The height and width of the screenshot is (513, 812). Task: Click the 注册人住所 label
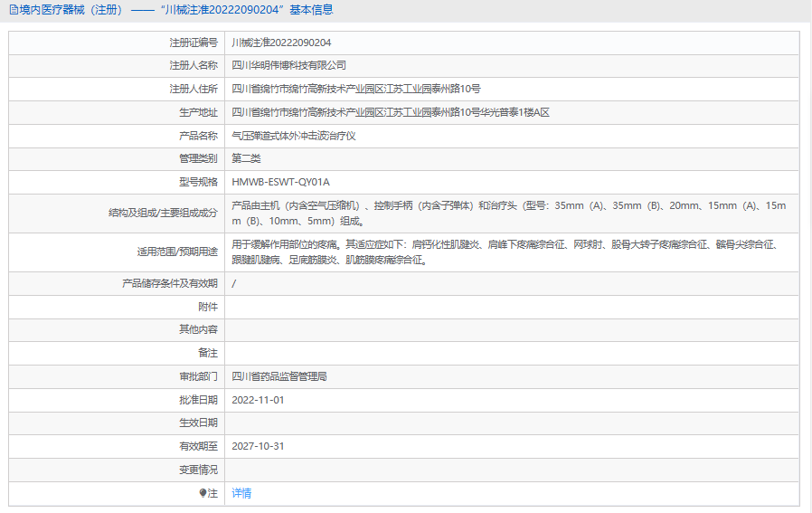click(194, 89)
